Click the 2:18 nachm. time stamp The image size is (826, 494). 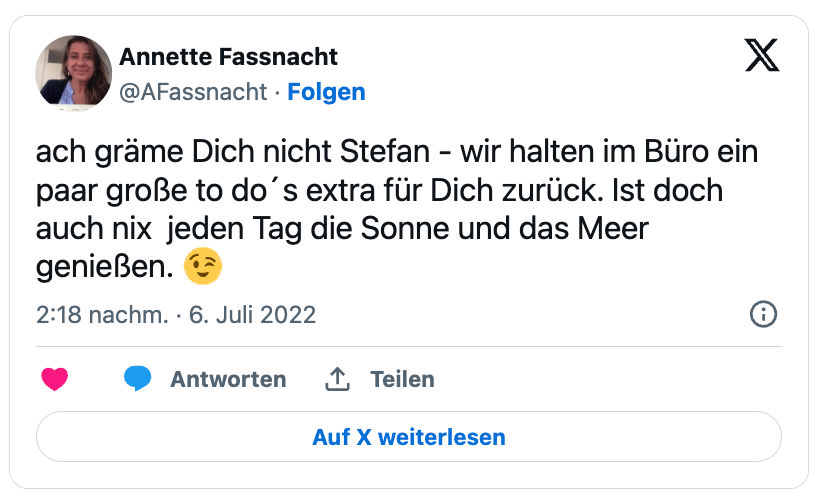[x=102, y=315]
